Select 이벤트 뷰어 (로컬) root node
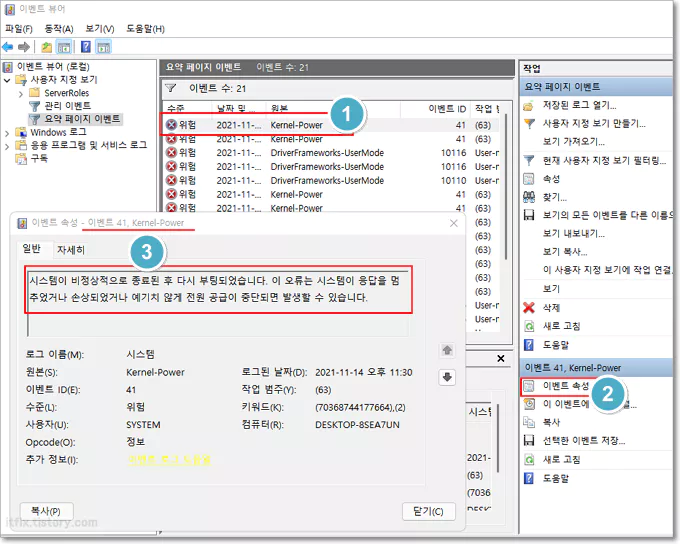The image size is (680, 544). 53,67
